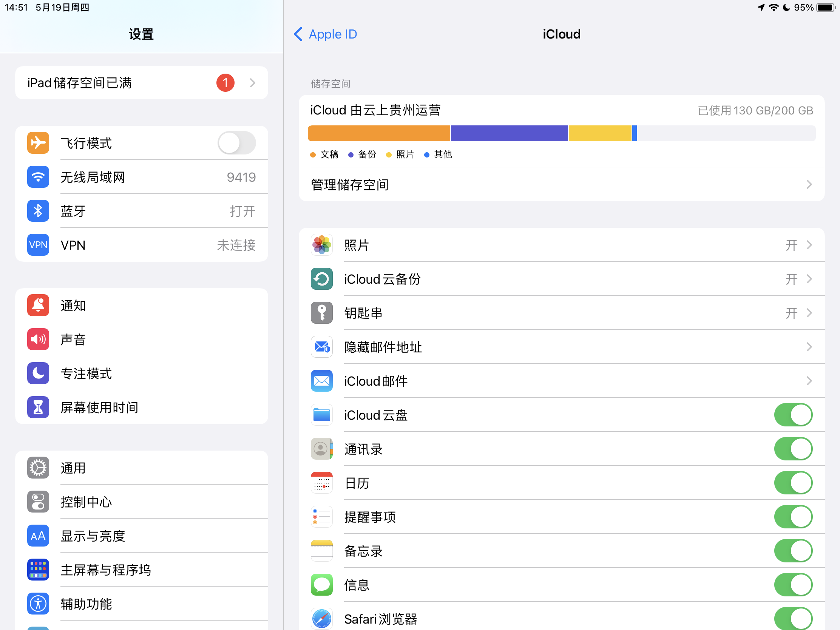
Task: Tap the Safari compass icon
Action: [322, 619]
